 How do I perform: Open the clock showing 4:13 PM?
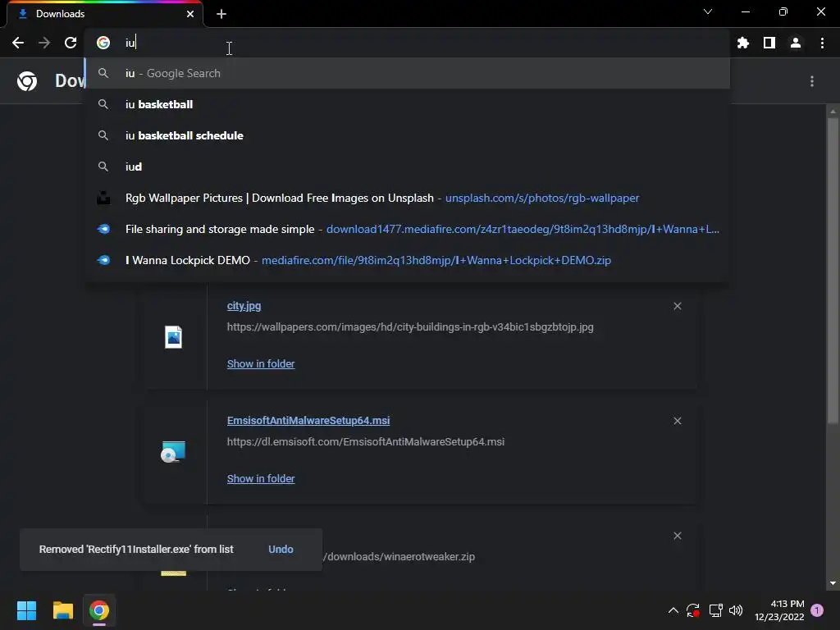[779, 610]
